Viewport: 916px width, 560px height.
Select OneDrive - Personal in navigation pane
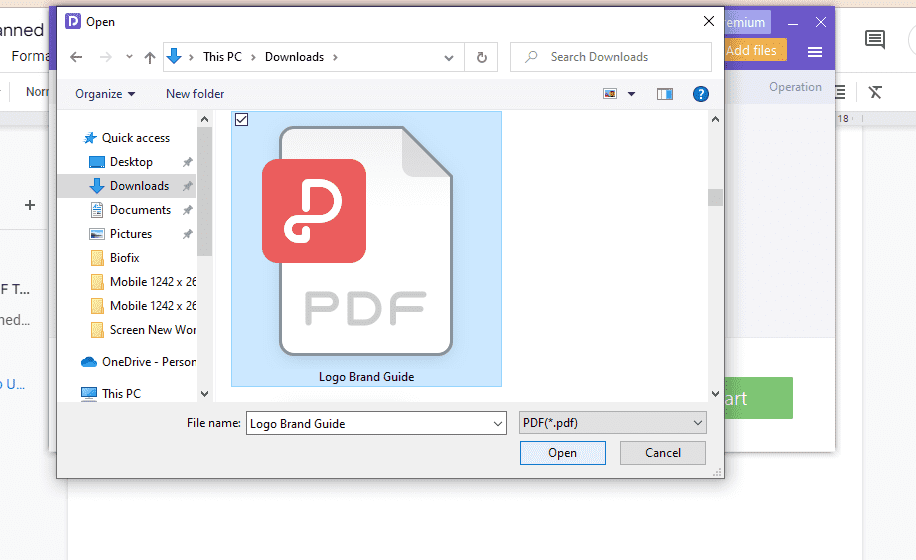(x=138, y=362)
